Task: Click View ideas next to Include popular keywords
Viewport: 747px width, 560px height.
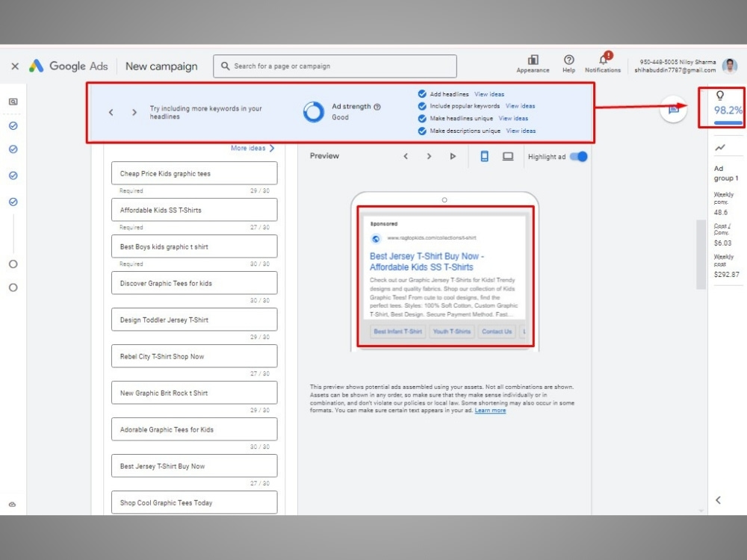Action: [520, 106]
